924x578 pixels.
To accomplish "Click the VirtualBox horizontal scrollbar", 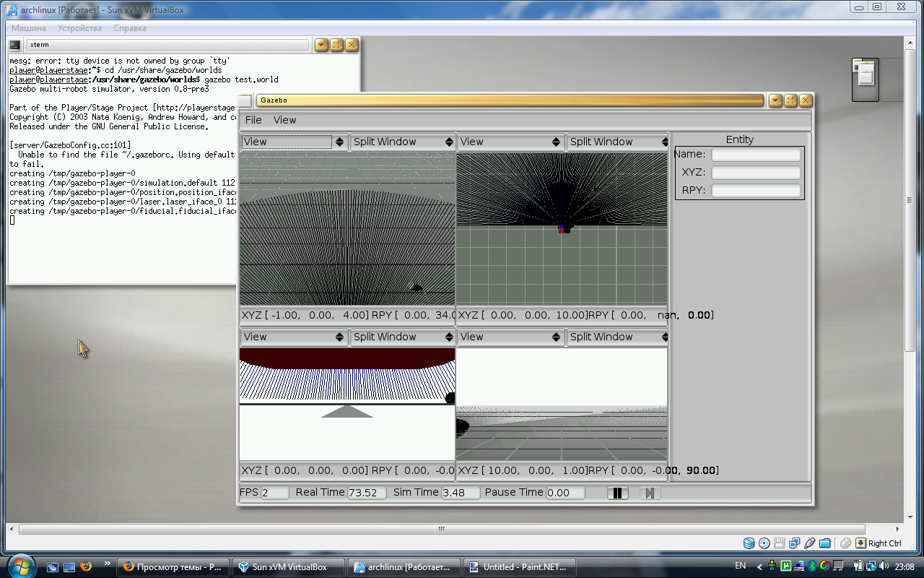I will pyautogui.click(x=442, y=529).
